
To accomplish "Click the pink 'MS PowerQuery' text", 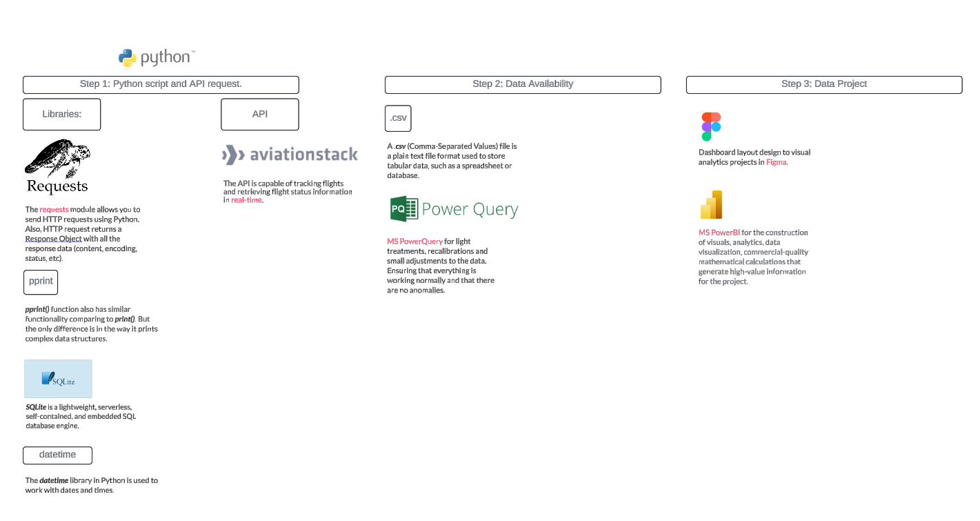I will coord(414,242).
